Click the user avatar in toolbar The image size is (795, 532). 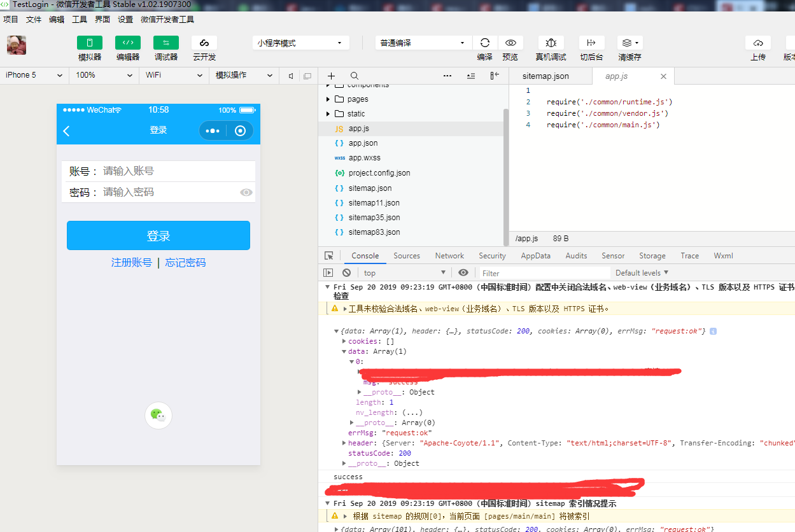(x=17, y=45)
